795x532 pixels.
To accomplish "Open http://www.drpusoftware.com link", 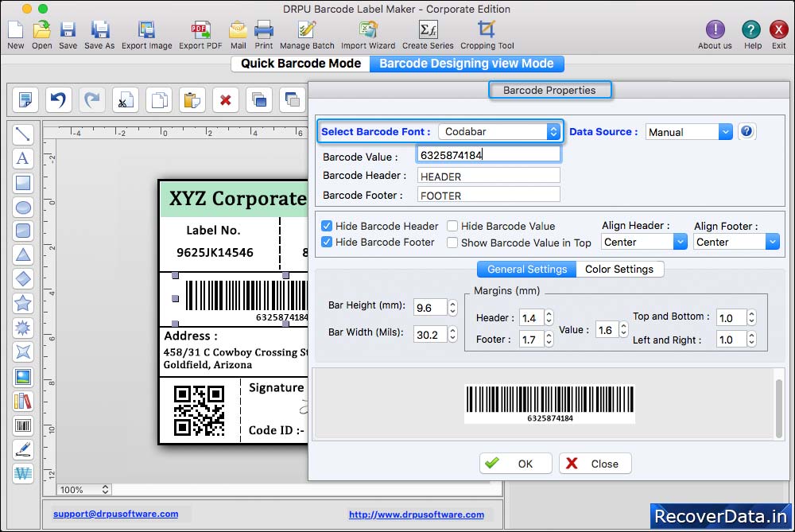I will pos(417,515).
